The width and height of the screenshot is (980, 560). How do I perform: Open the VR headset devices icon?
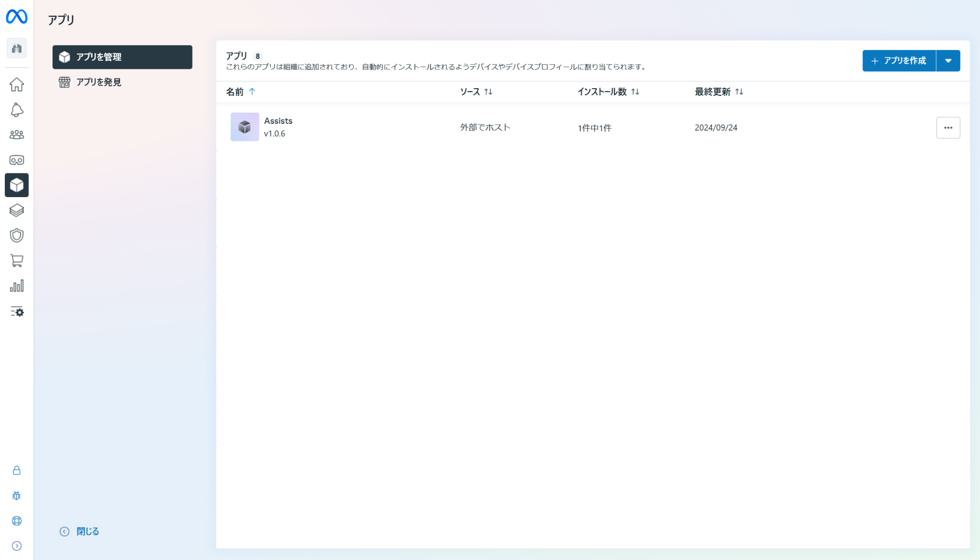pyautogui.click(x=17, y=160)
